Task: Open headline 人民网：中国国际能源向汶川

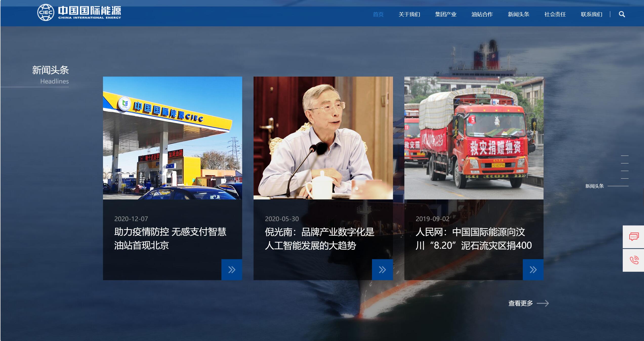Action: click(474, 239)
